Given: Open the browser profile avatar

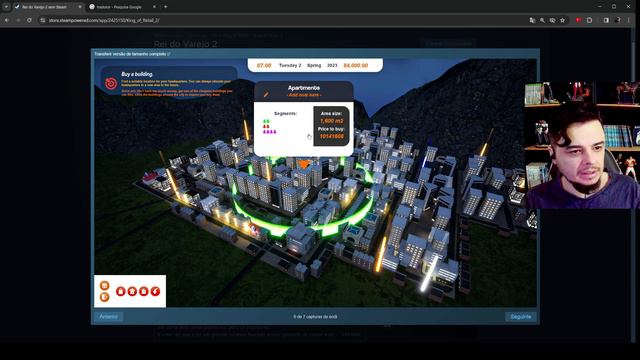Looking at the screenshot, I should [618, 20].
